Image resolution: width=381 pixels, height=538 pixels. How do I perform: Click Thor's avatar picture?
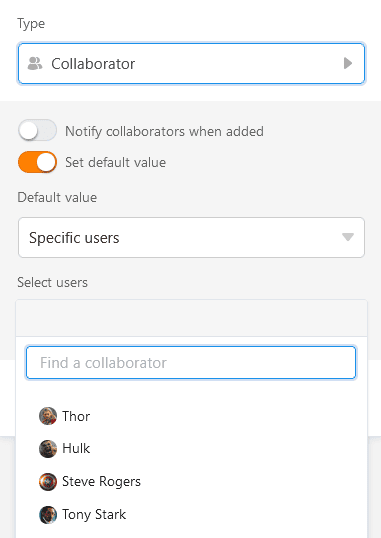pyautogui.click(x=48, y=416)
